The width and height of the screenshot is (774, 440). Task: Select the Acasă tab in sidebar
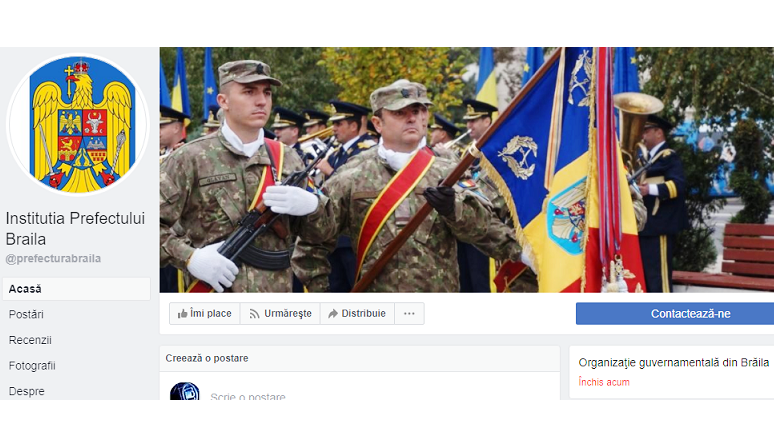click(x=77, y=289)
